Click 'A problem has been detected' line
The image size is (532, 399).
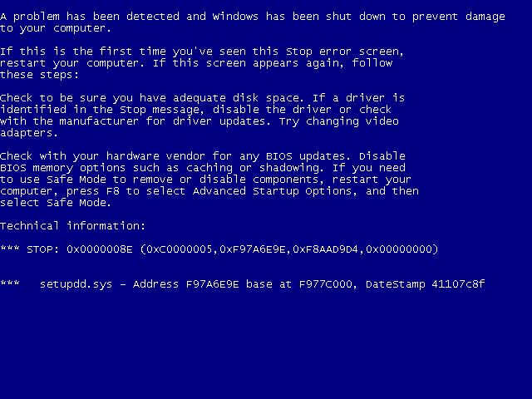tap(253, 17)
